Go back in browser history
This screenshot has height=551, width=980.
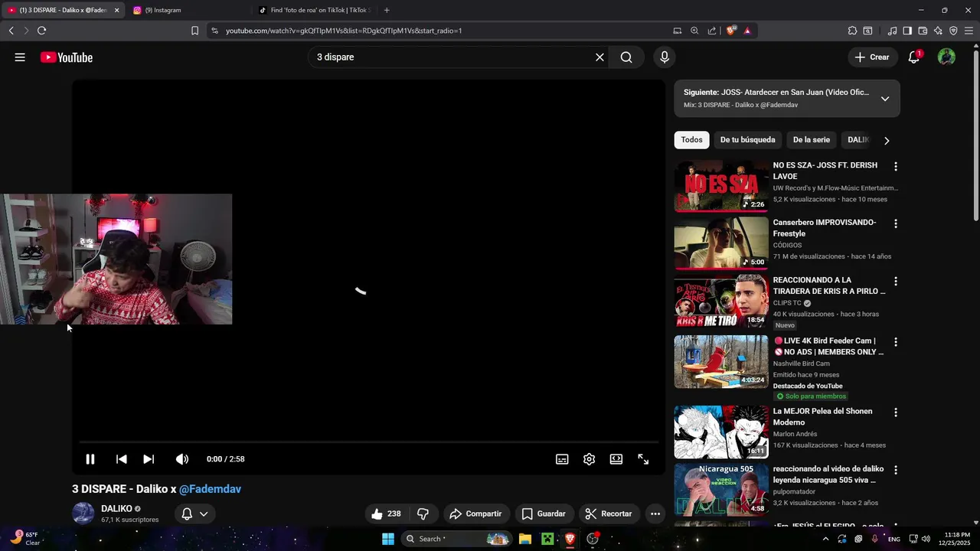pyautogui.click(x=11, y=31)
